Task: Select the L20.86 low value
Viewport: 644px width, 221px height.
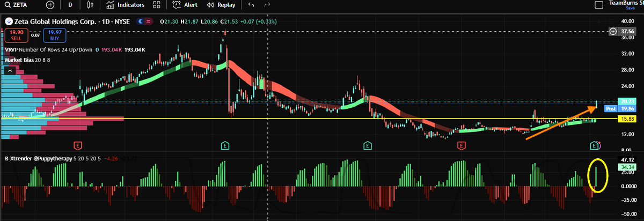Action: 210,21
